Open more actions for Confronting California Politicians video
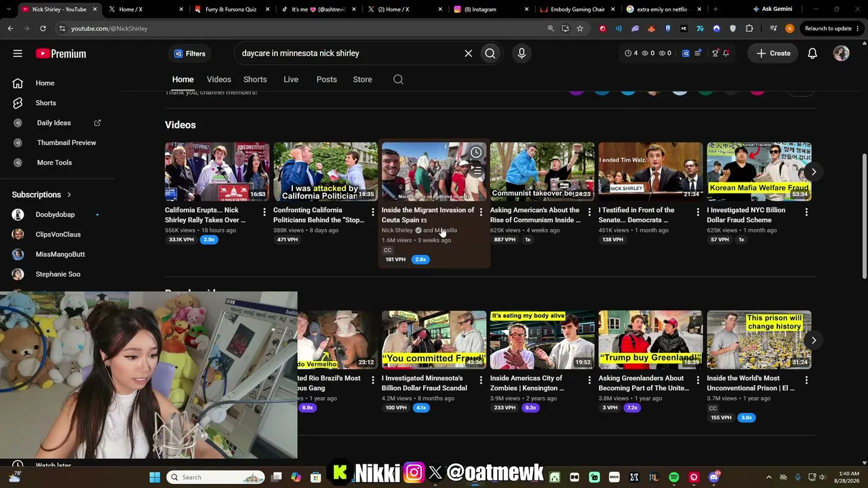The width and height of the screenshot is (868, 488). (x=372, y=212)
